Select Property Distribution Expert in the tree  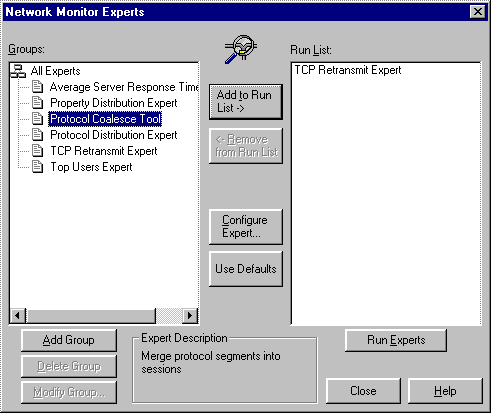tap(114, 103)
